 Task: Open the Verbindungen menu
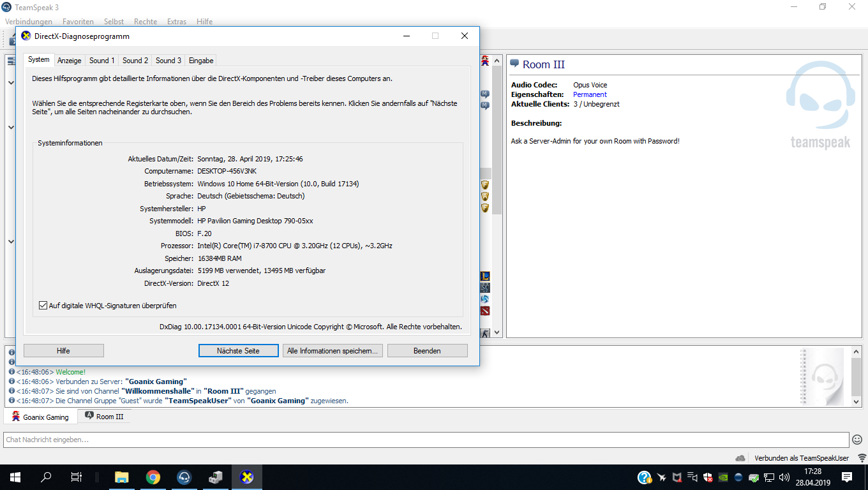coord(29,22)
